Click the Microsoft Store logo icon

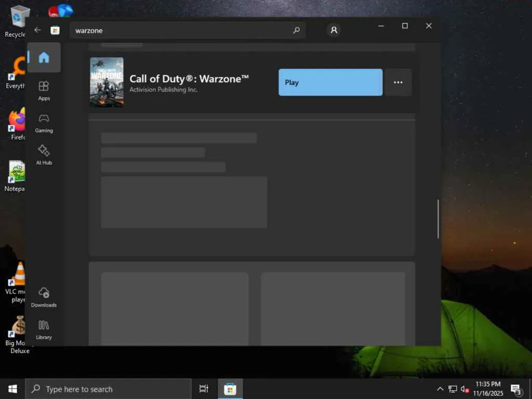(55, 30)
